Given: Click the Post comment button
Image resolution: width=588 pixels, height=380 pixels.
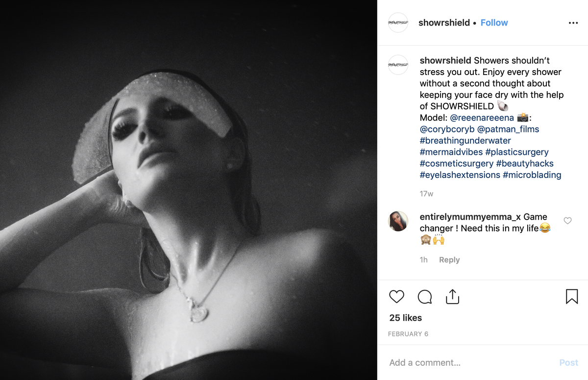Looking at the screenshot, I should [x=569, y=363].
